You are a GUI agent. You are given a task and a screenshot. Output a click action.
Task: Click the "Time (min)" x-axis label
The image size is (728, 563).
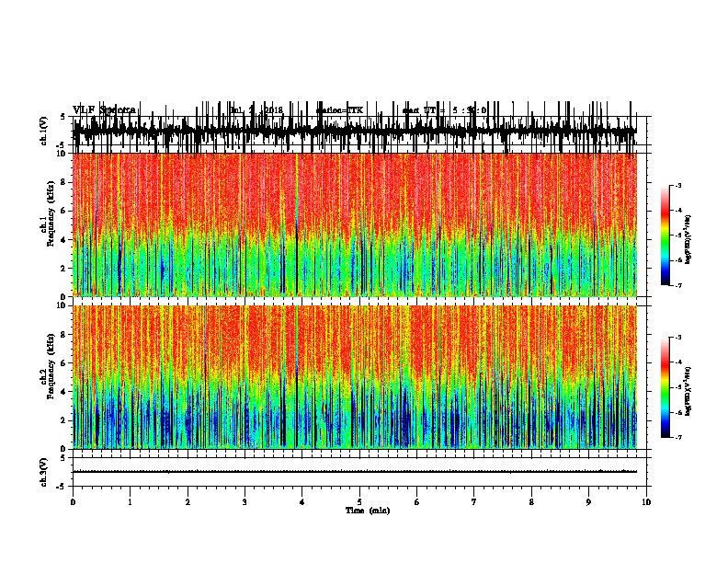tap(368, 511)
